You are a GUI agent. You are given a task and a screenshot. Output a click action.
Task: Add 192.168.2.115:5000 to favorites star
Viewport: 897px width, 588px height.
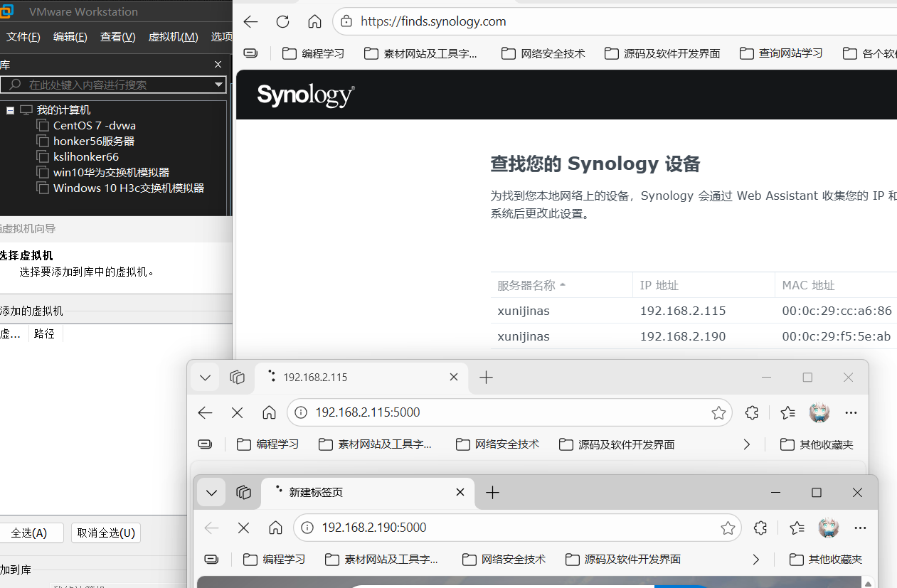[x=718, y=412]
